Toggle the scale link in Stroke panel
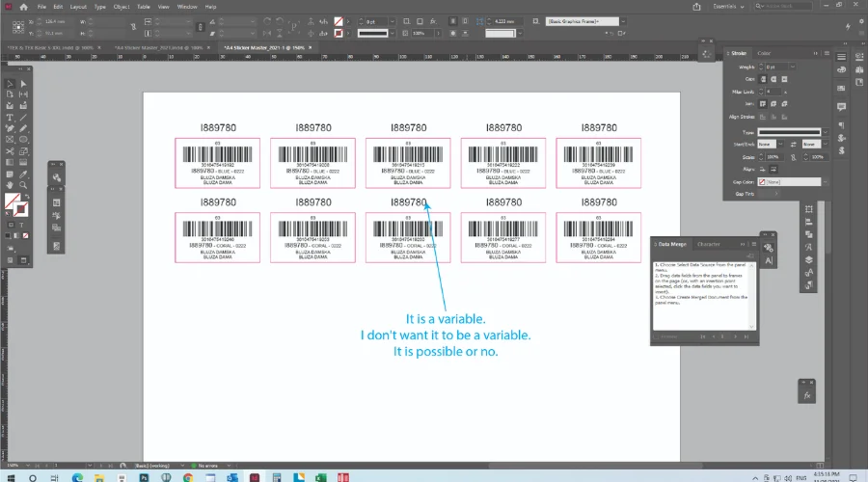Image resolution: width=868 pixels, height=482 pixels. pos(794,157)
